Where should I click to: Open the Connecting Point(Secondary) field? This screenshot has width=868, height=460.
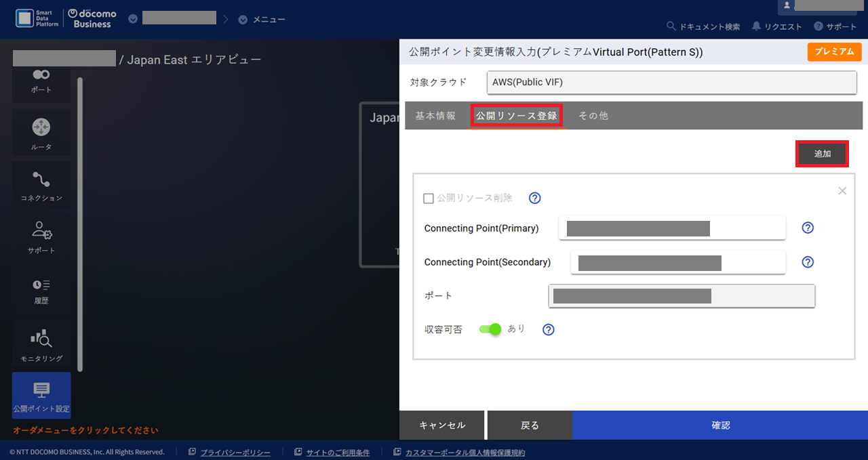tap(677, 262)
